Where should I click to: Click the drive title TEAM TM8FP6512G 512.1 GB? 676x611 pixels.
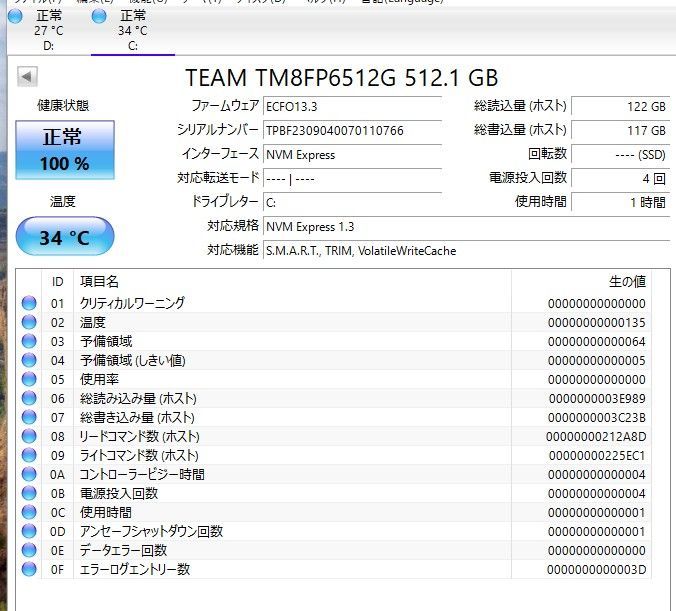coord(341,78)
